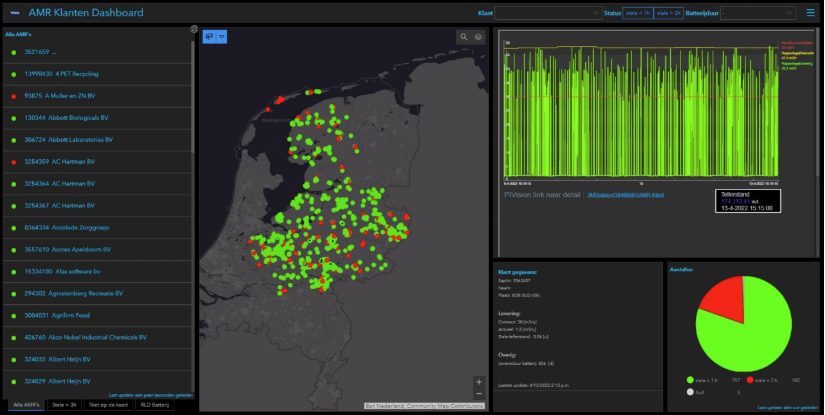The width and height of the screenshot is (825, 415).
Task: Open the map layers icon
Action: pos(478,37)
